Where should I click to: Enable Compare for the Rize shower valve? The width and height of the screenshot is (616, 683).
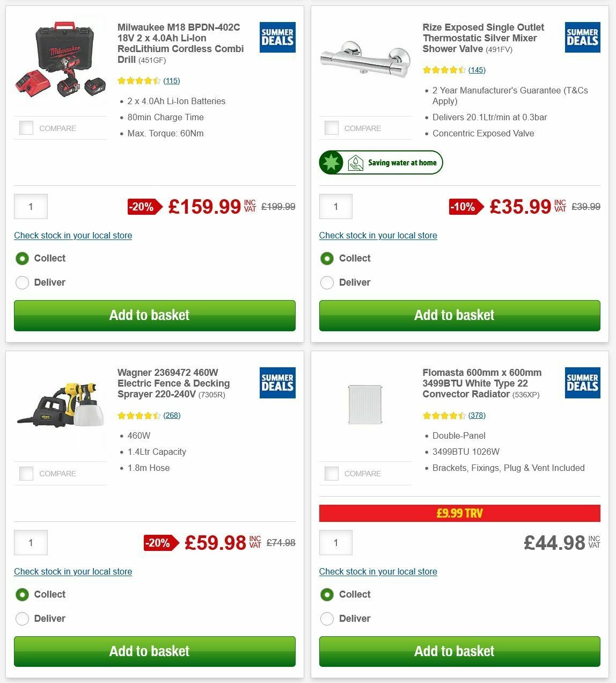[x=331, y=128]
